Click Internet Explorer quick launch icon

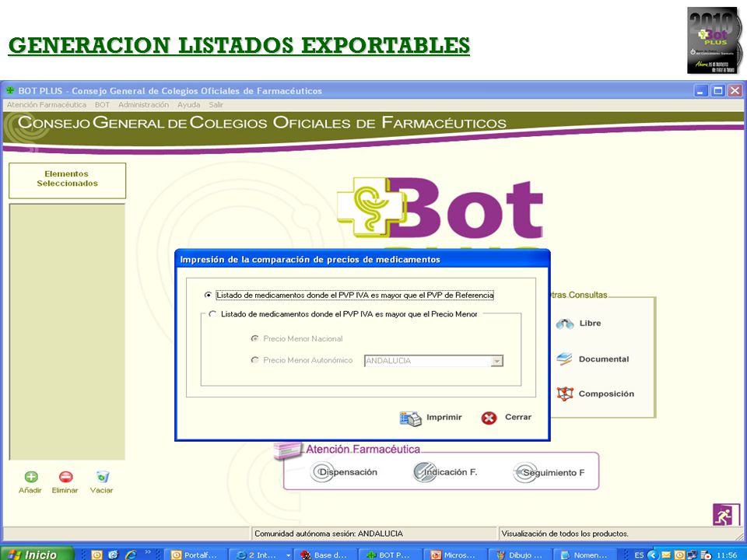pos(131,555)
